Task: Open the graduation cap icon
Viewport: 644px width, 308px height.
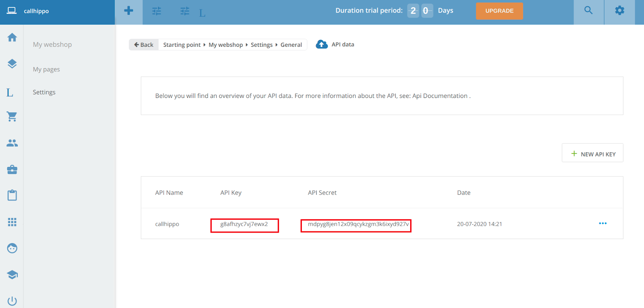Action: pyautogui.click(x=12, y=275)
